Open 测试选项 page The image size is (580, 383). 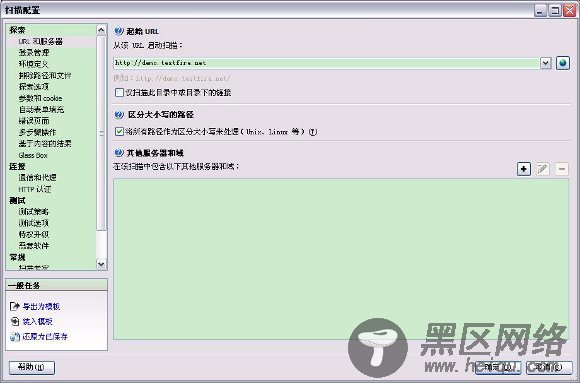pyautogui.click(x=34, y=223)
